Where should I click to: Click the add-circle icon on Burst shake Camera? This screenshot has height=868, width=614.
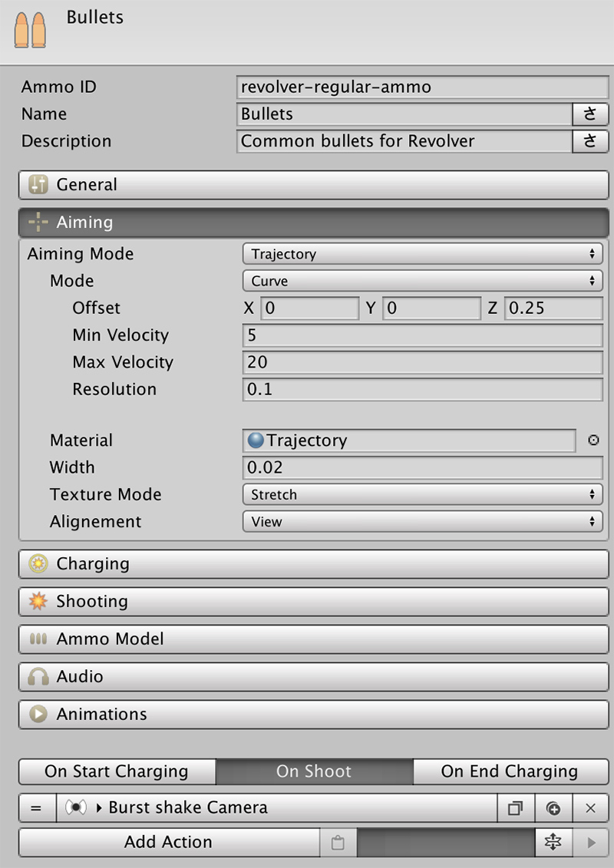553,808
